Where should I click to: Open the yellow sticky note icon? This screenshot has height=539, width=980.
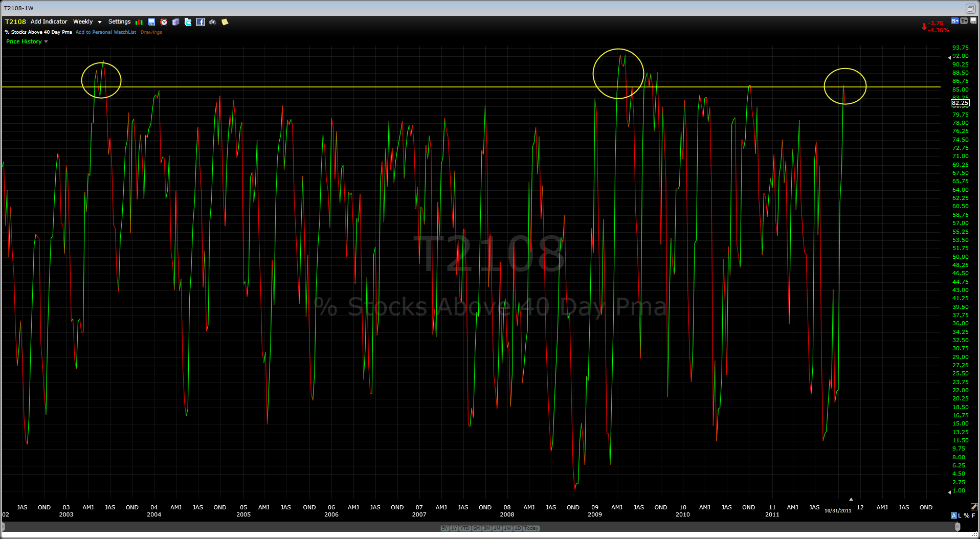[x=225, y=22]
